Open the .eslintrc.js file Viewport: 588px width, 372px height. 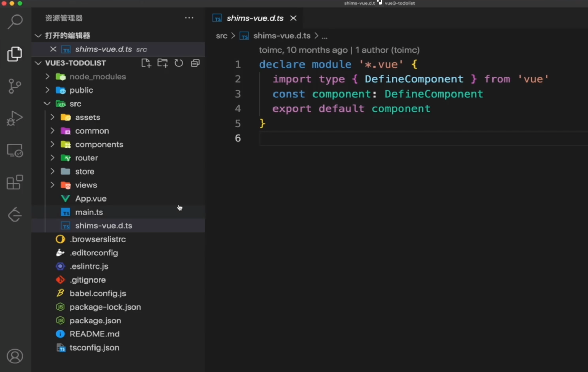pos(118,266)
